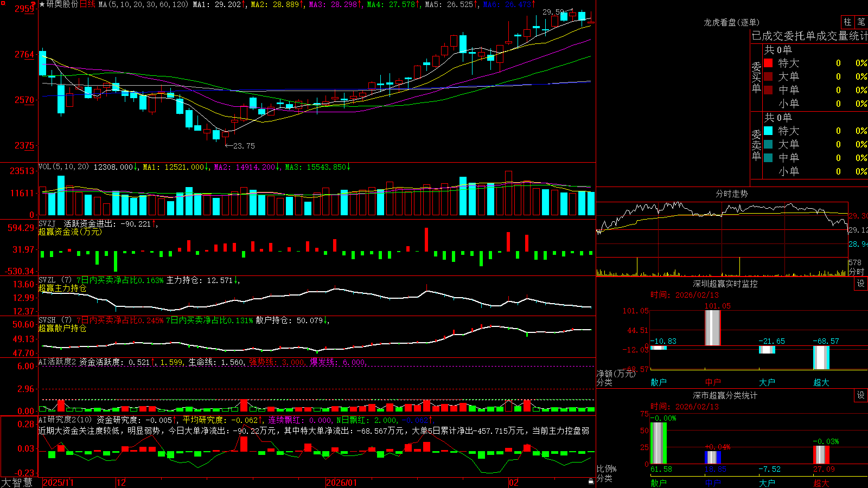868x488 pixels.
Task: Click the 时间: 2026/02/13 in 实时监控 panel
Action: pos(684,295)
